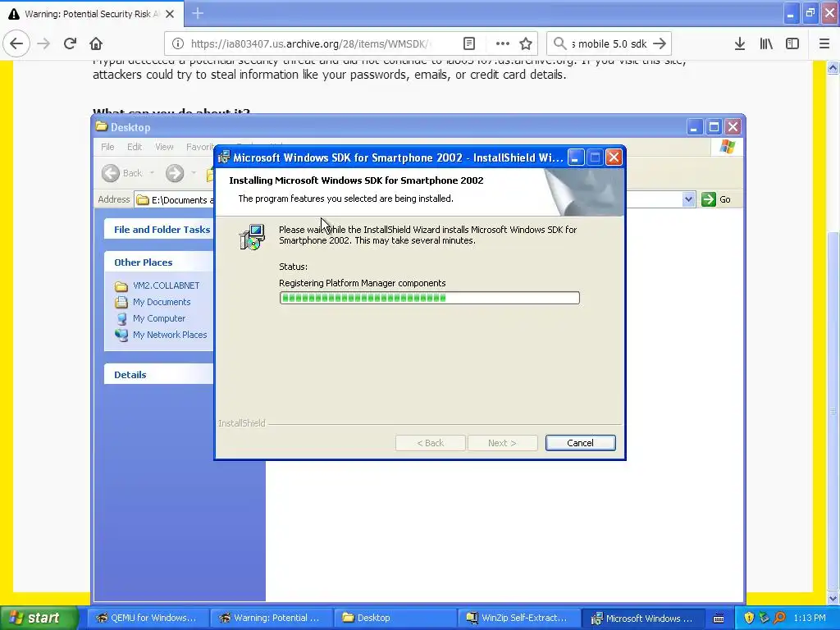The width and height of the screenshot is (840, 630).
Task: Open View menu in Desktop window
Action: pyautogui.click(x=164, y=147)
